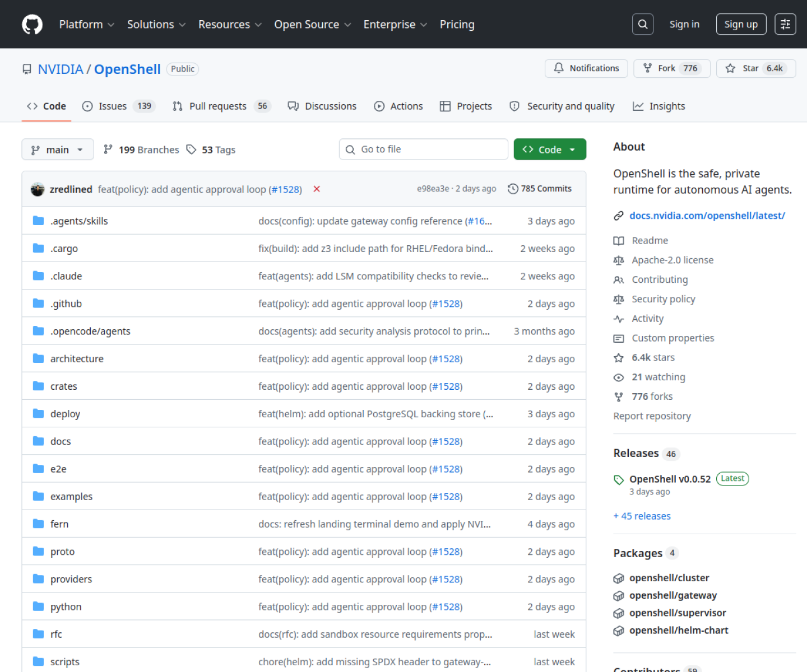
Task: Open the Security and quality tab
Action: point(562,106)
